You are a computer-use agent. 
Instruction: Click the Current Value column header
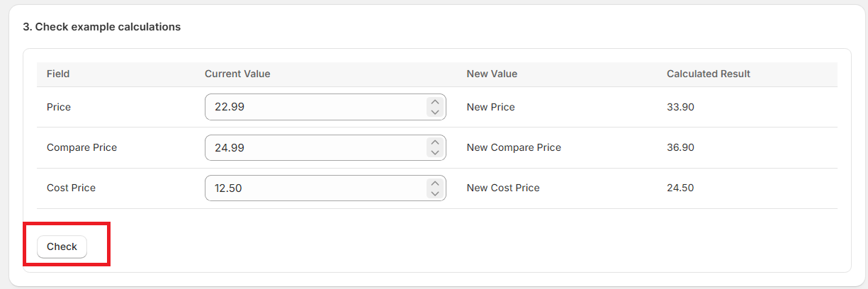237,74
